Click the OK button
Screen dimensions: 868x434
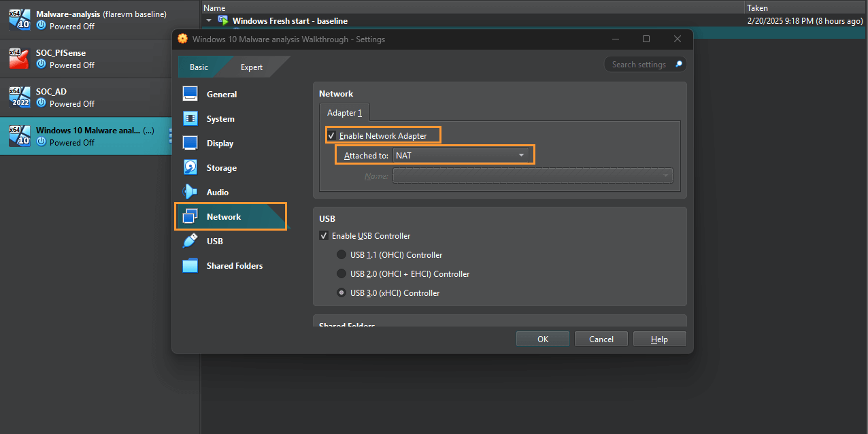(x=543, y=339)
